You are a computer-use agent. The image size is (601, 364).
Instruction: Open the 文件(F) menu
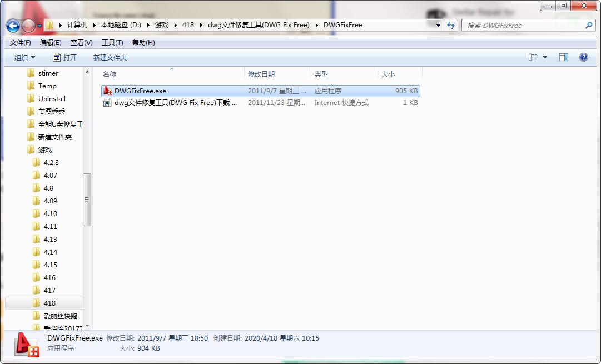21,43
